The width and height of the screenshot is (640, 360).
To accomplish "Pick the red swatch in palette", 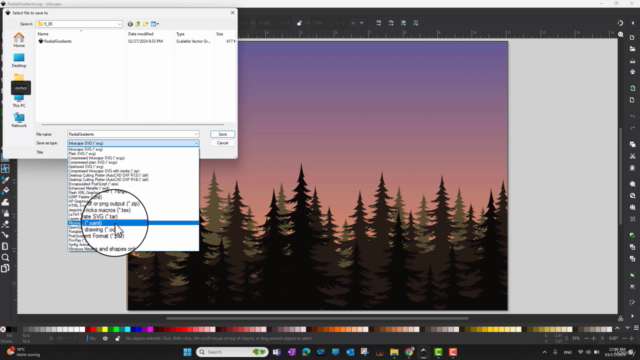I will (93, 329).
